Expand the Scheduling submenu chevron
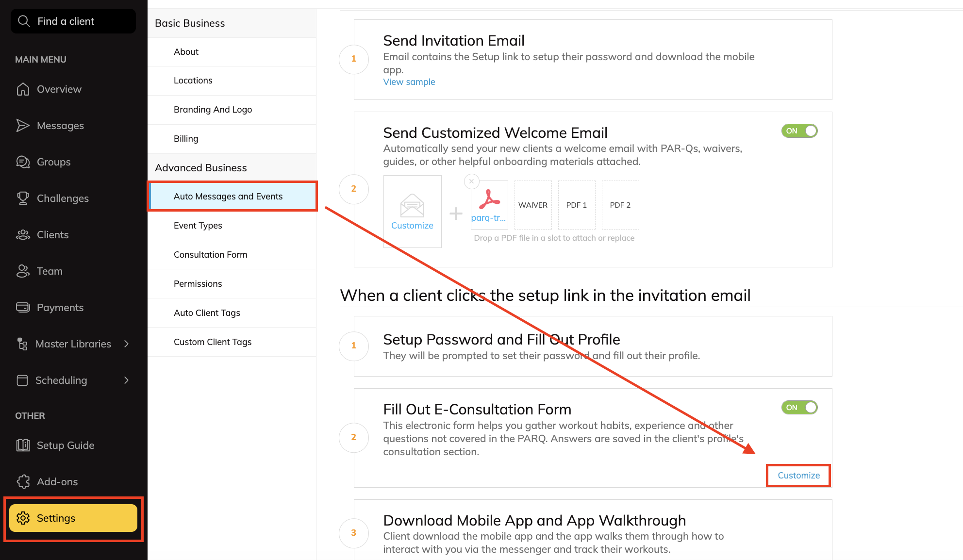The width and height of the screenshot is (963, 560). 126,380
